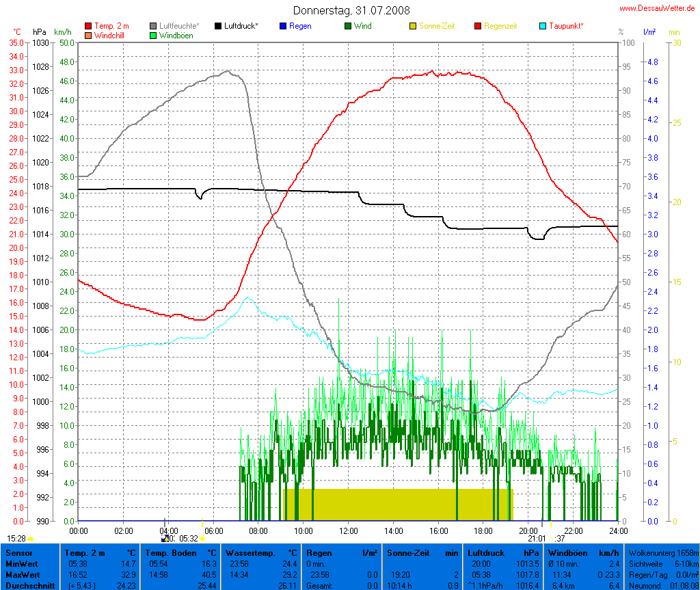Click the gray Luftfeuchte legend square
The width and height of the screenshot is (700, 590).
point(154,26)
